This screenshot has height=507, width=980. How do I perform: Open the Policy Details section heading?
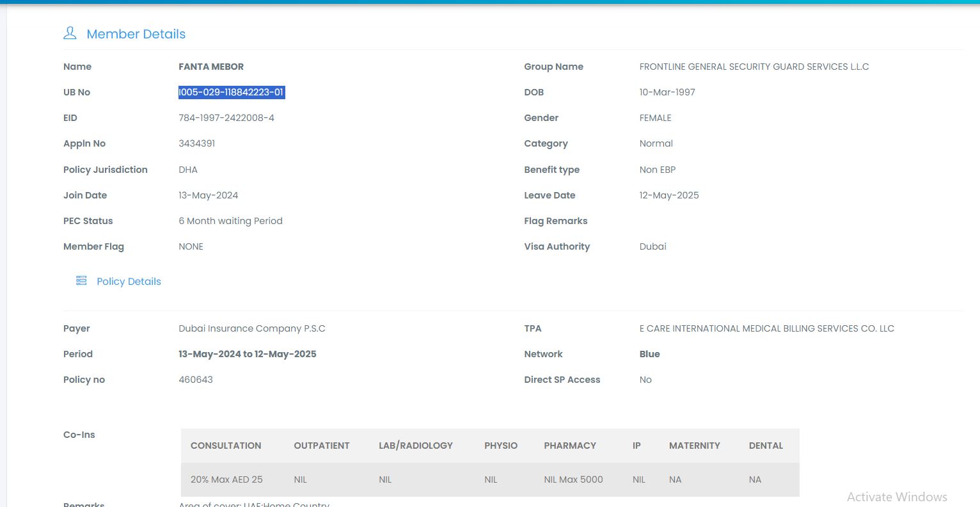click(x=129, y=282)
